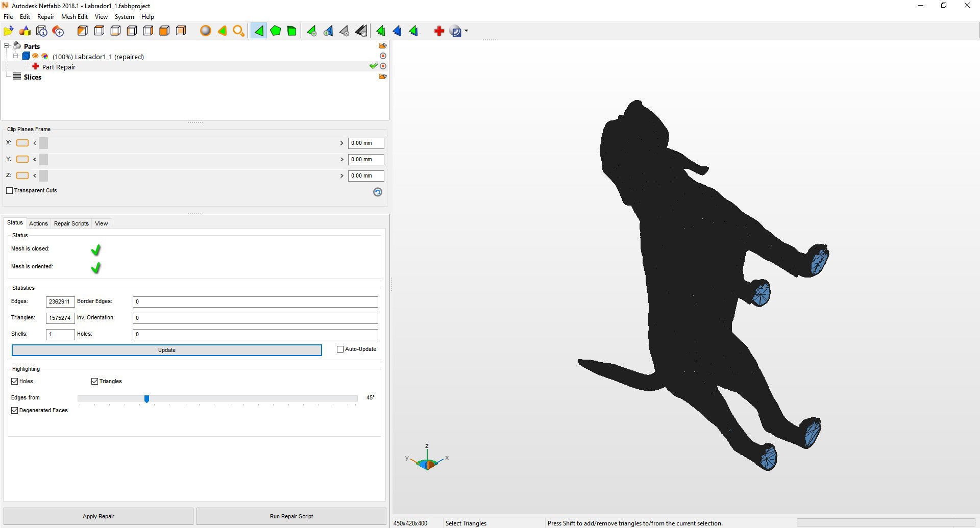
Task: Click the Update statistics button
Action: click(167, 350)
